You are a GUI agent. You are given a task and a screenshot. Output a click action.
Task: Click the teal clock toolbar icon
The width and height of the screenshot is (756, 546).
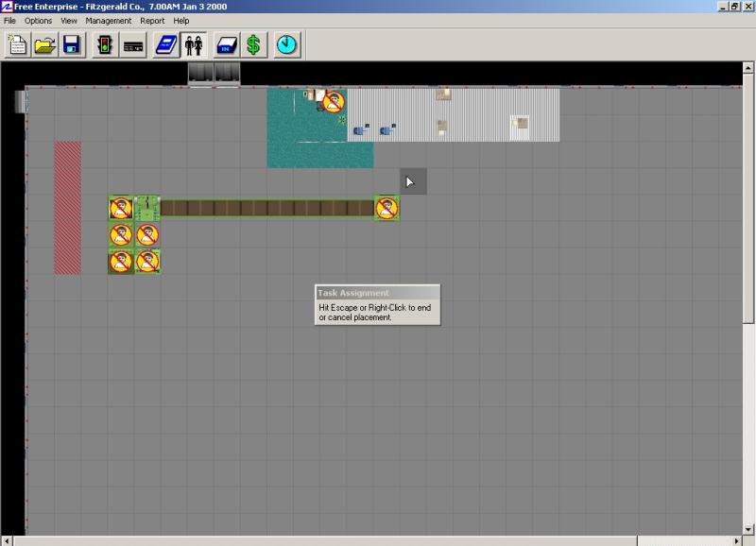click(286, 44)
